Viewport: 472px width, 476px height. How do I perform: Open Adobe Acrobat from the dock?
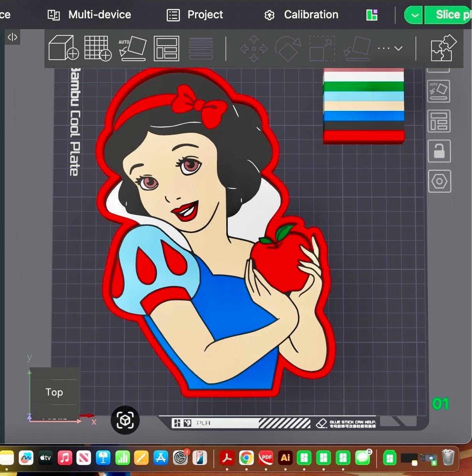pos(227,458)
